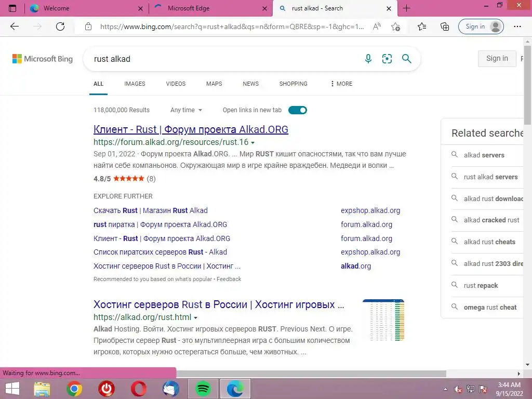Click the Bing search magnifier button
532x399 pixels.
[x=406, y=59]
